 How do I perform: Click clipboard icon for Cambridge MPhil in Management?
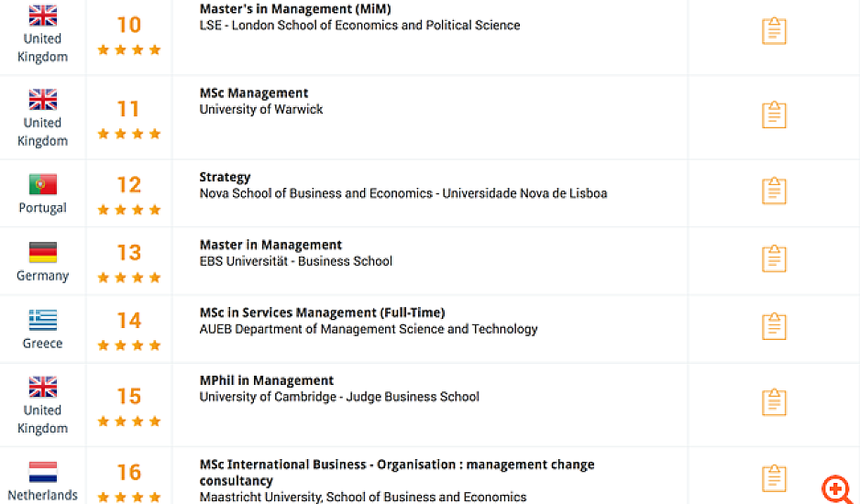coord(774,401)
